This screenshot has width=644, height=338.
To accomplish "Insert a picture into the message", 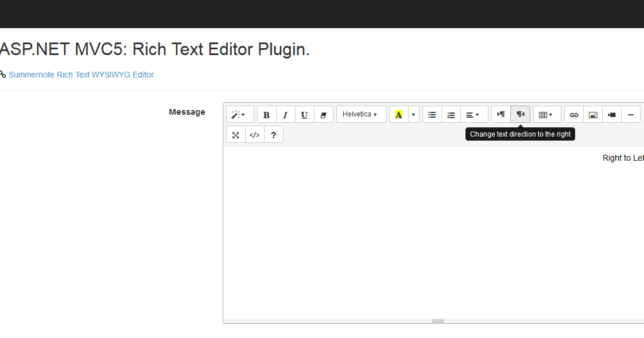I will 593,114.
